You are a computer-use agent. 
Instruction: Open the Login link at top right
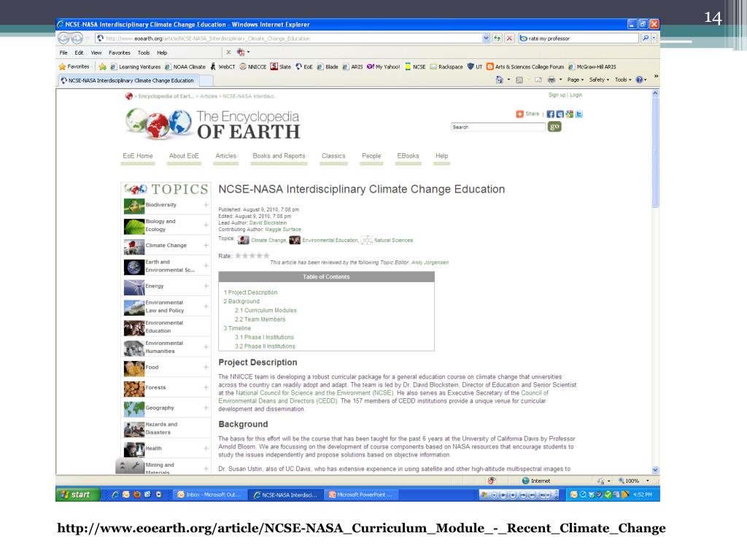tap(576, 95)
